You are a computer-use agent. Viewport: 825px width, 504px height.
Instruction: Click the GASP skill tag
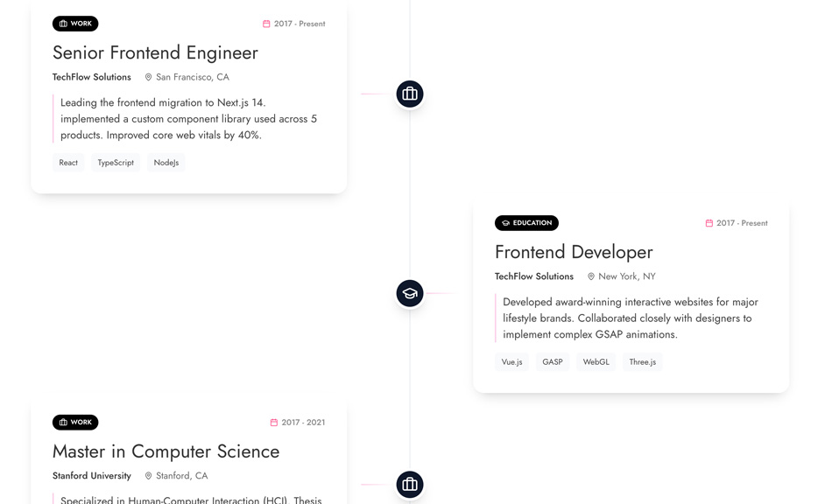552,362
